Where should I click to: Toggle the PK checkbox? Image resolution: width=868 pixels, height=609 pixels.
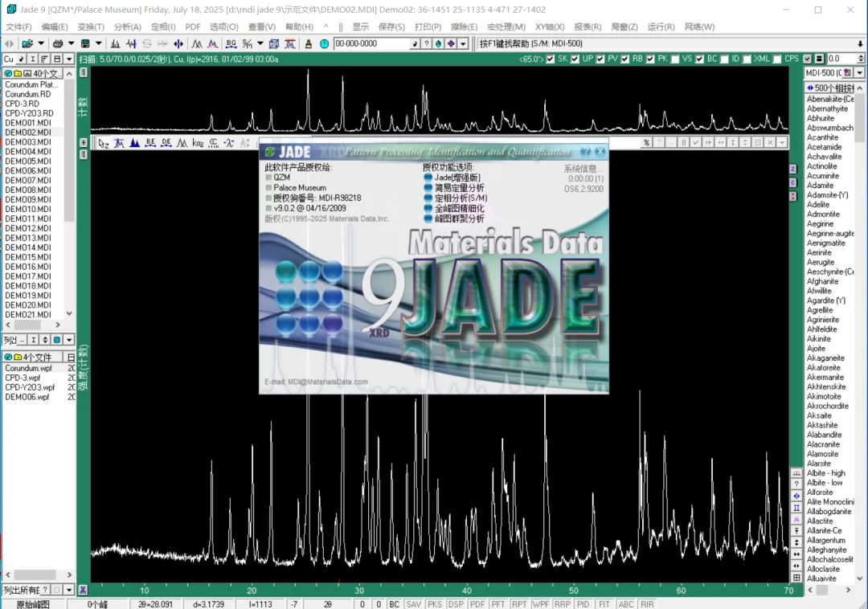coord(650,59)
